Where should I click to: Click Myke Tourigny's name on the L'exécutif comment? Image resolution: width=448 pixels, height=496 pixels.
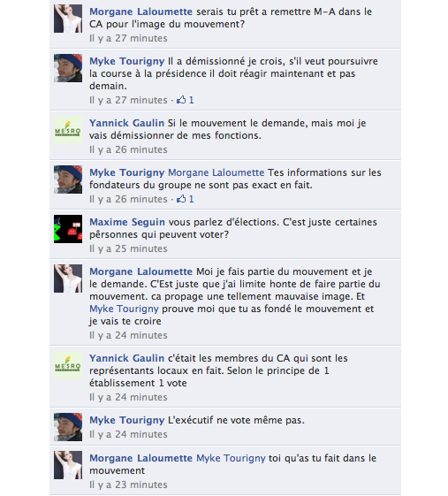[x=126, y=420]
